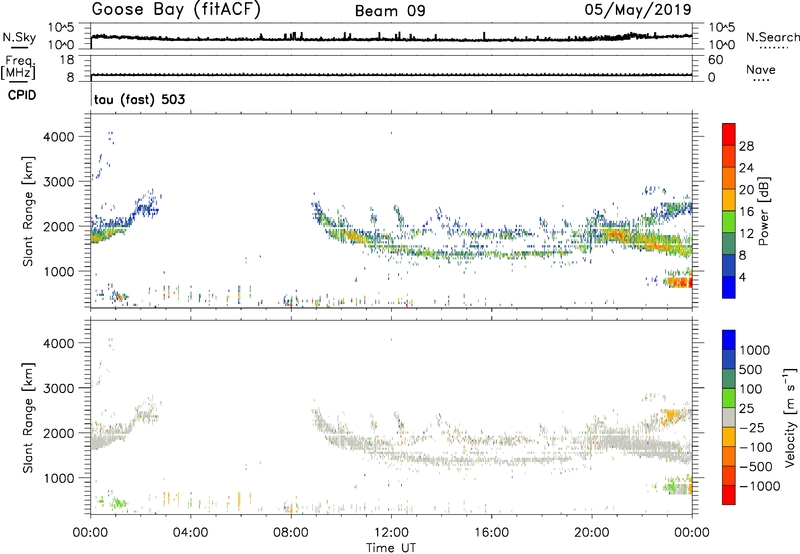Viewport: 800px width, 554px height.
Task: Click the "-25" label on the velocity colorbar
Action: (x=752, y=427)
